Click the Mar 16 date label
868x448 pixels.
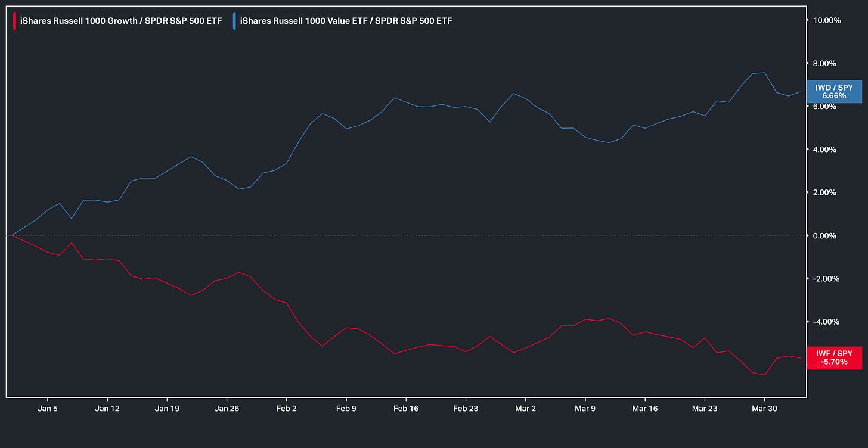point(645,409)
